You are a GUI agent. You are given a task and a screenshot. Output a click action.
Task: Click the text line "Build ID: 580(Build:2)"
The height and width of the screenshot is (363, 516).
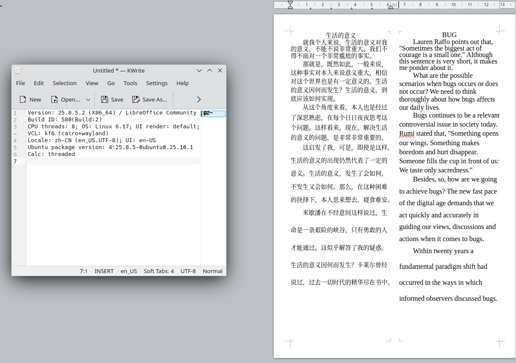pos(65,119)
